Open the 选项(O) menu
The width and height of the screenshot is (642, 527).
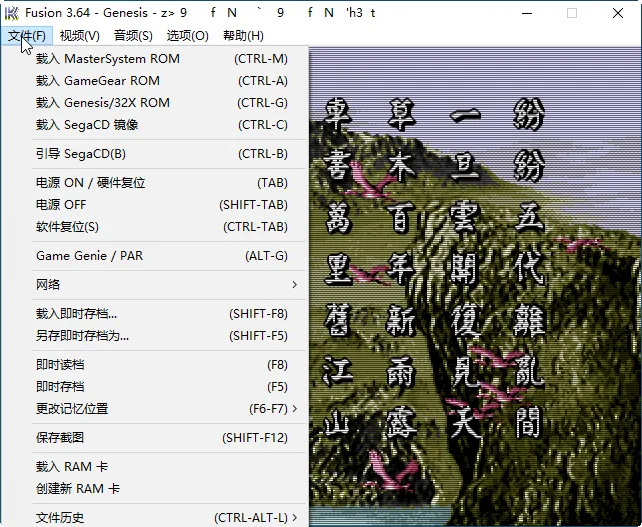point(187,36)
